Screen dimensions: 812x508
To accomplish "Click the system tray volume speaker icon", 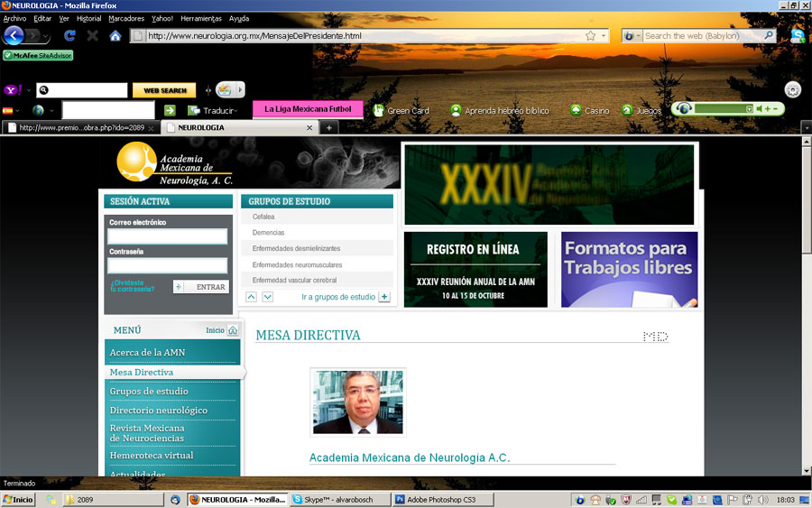I will point(762,500).
